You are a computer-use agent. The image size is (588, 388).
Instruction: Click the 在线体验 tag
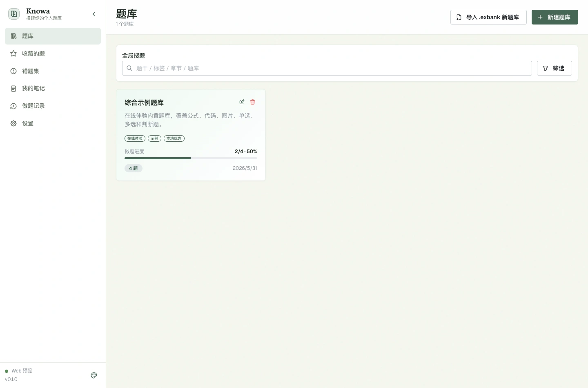[135, 138]
